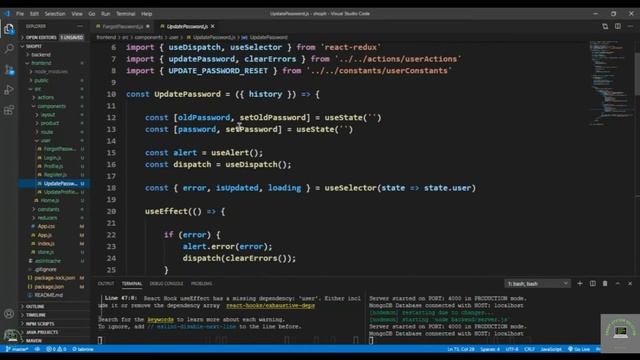This screenshot has width=640, height=360.
Task: Click the keywords link in terminal
Action: click(160, 320)
